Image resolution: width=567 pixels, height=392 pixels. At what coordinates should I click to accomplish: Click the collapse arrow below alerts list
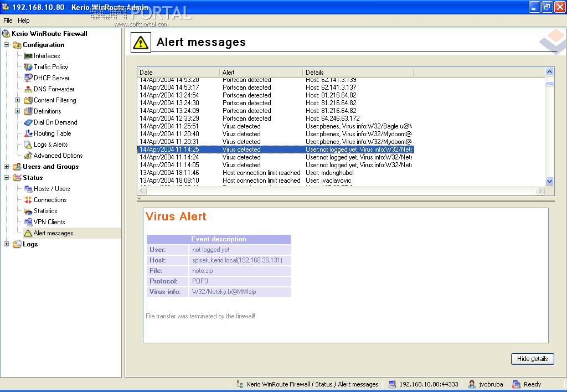139,199
